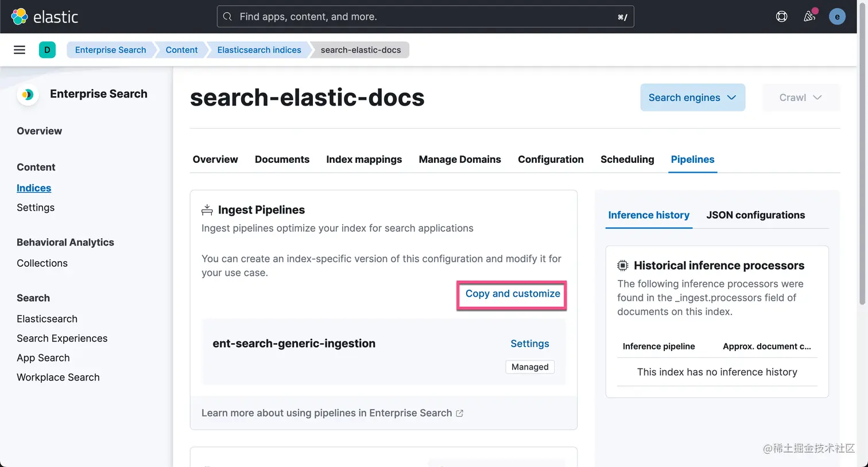Open Indices in the sidebar
Image resolution: width=868 pixels, height=467 pixels.
(34, 188)
